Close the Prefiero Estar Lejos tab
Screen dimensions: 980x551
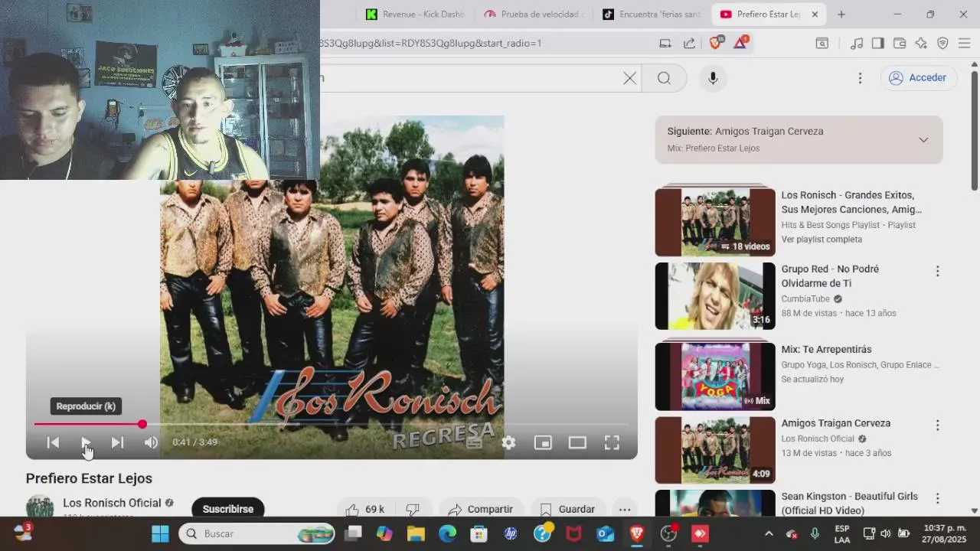(x=815, y=14)
